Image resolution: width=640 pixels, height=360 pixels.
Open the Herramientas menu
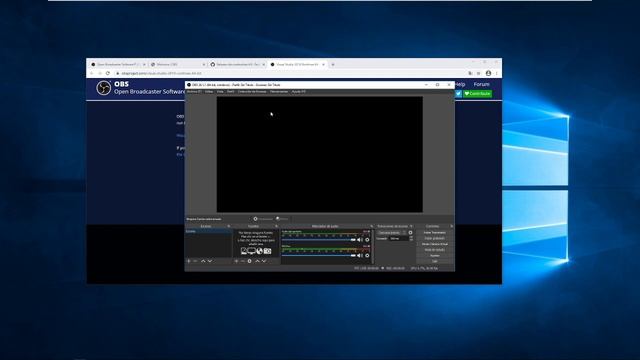[x=279, y=92]
